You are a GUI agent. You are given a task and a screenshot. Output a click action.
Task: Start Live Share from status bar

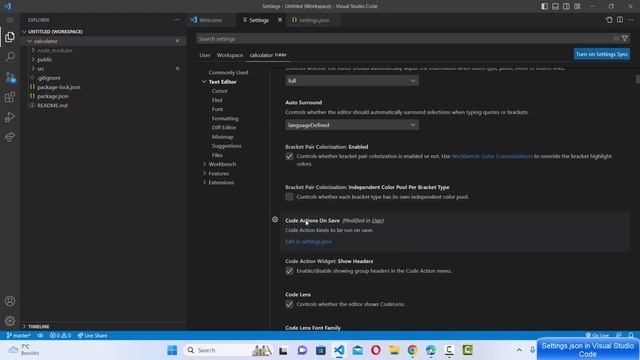(92, 336)
